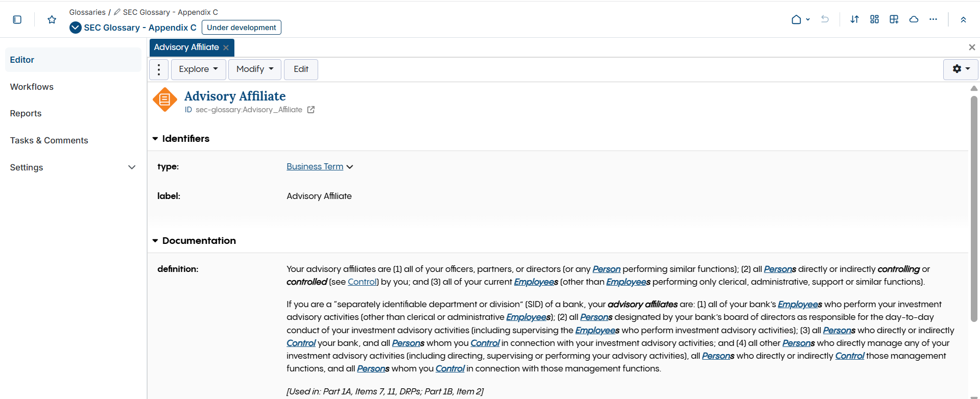Viewport: 980px width, 399px height.
Task: Follow the Business Term link
Action: 315,167
